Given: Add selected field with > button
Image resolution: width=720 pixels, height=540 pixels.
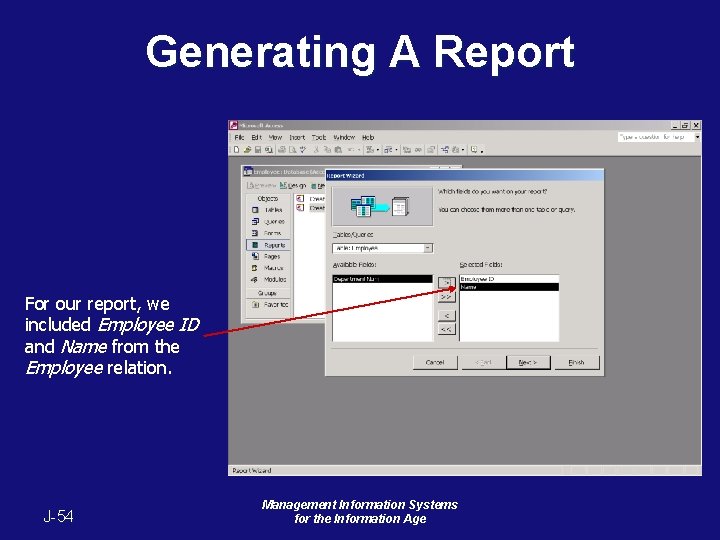Looking at the screenshot, I should click(x=446, y=282).
